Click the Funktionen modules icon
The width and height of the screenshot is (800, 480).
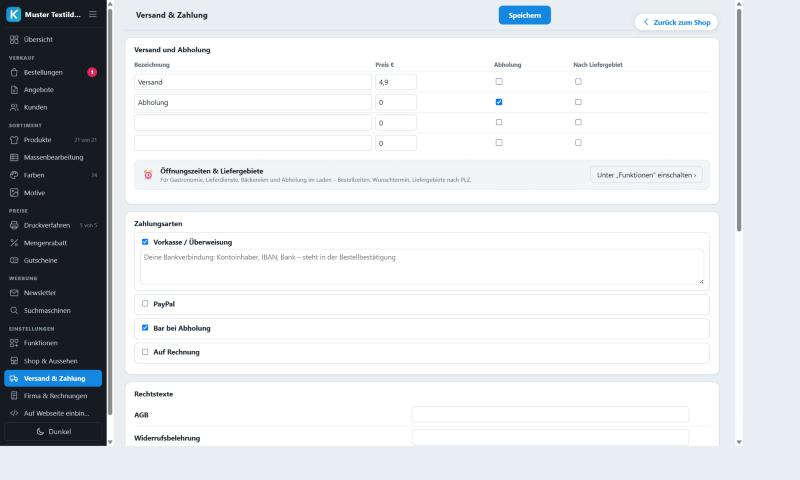coord(14,343)
